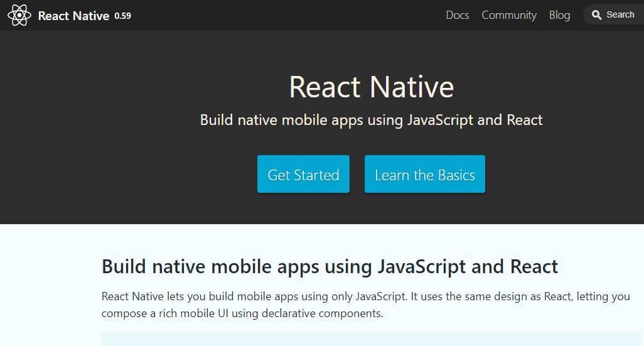Open the Docs navigation link

click(457, 15)
